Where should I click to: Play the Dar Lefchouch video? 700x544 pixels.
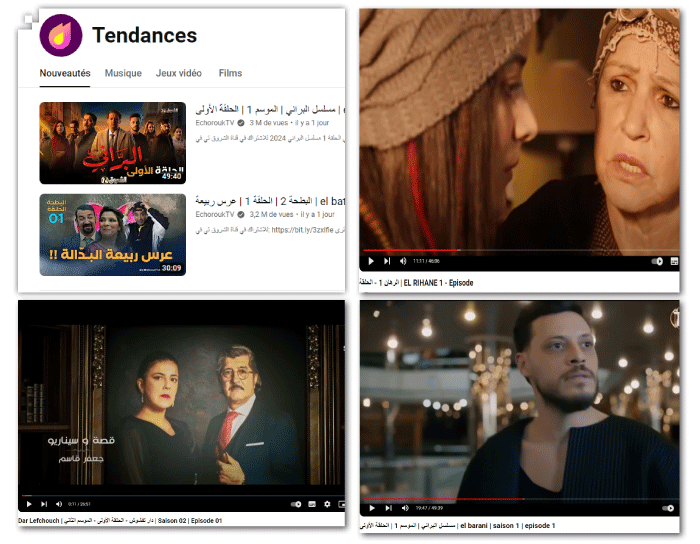29,504
